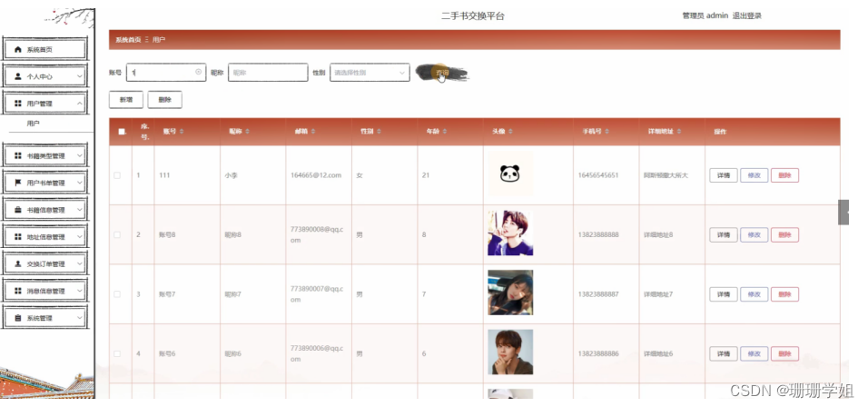Screen dimensions: 868x407
Task: Sort the table by 详细地址 column arrows
Action: pyautogui.click(x=678, y=132)
